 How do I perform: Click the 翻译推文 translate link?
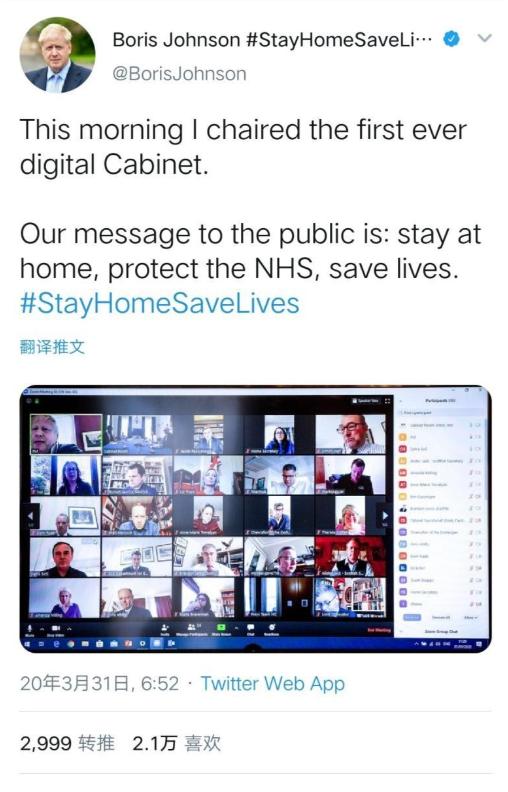pyautogui.click(x=52, y=347)
